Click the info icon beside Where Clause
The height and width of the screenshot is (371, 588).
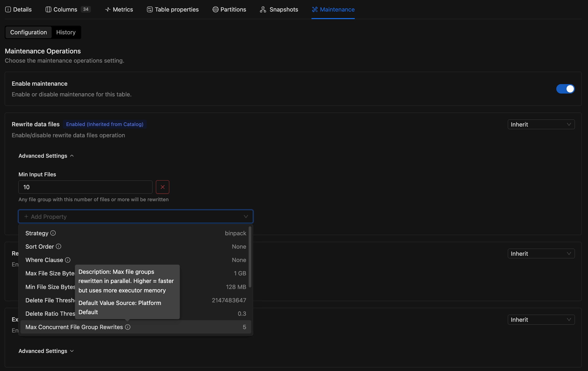pyautogui.click(x=68, y=260)
